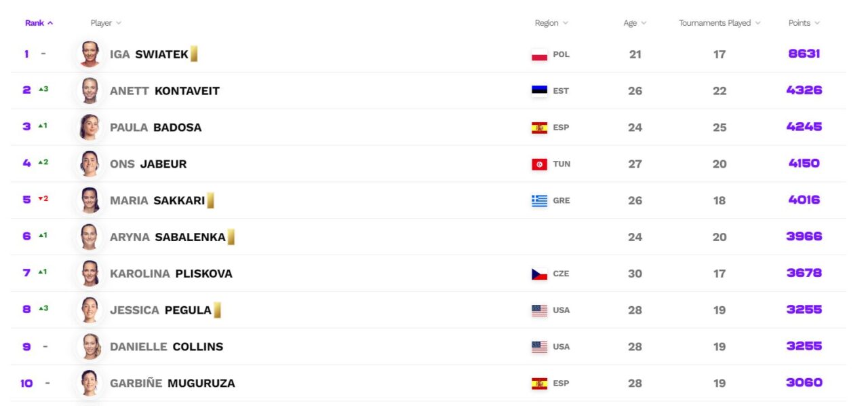The width and height of the screenshot is (868, 406).
Task: Click the gold badge beside Sabalenka
Action: [x=231, y=238]
